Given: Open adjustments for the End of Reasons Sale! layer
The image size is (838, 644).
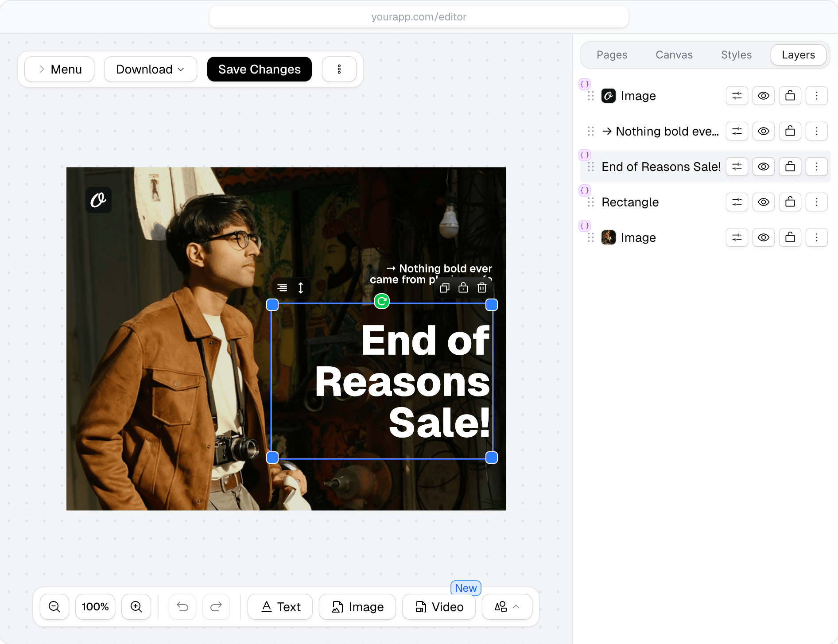Looking at the screenshot, I should tap(737, 167).
